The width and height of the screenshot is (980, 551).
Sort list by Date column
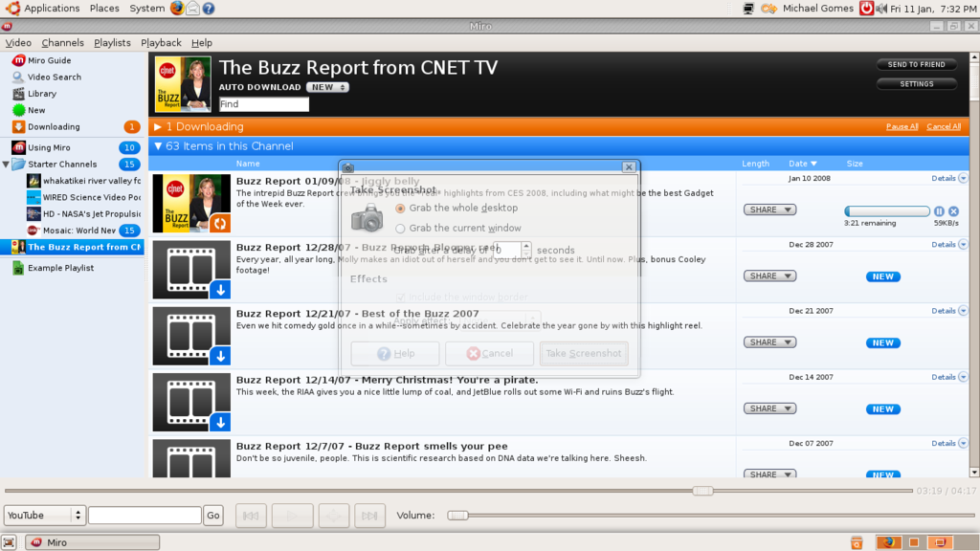803,164
